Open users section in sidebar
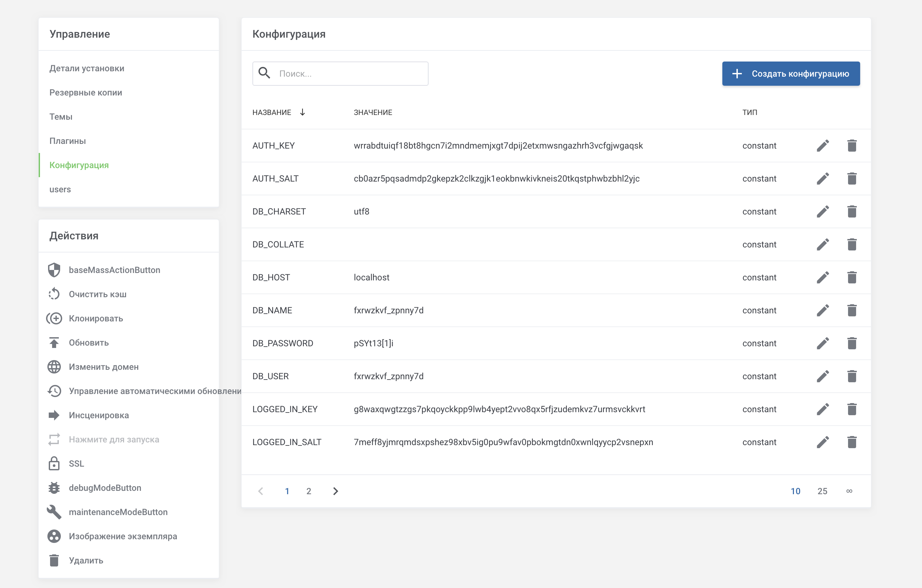 pyautogui.click(x=60, y=189)
